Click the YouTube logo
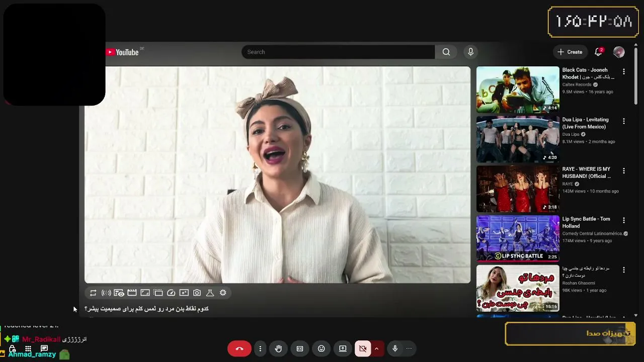 122,52
